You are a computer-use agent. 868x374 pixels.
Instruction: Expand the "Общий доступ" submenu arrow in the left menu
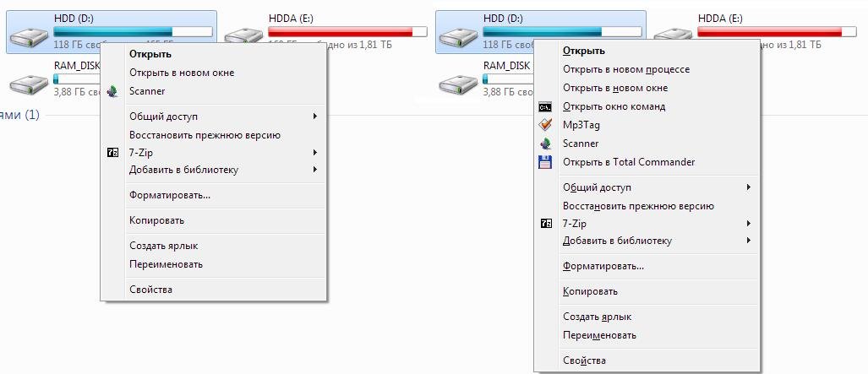tap(315, 117)
